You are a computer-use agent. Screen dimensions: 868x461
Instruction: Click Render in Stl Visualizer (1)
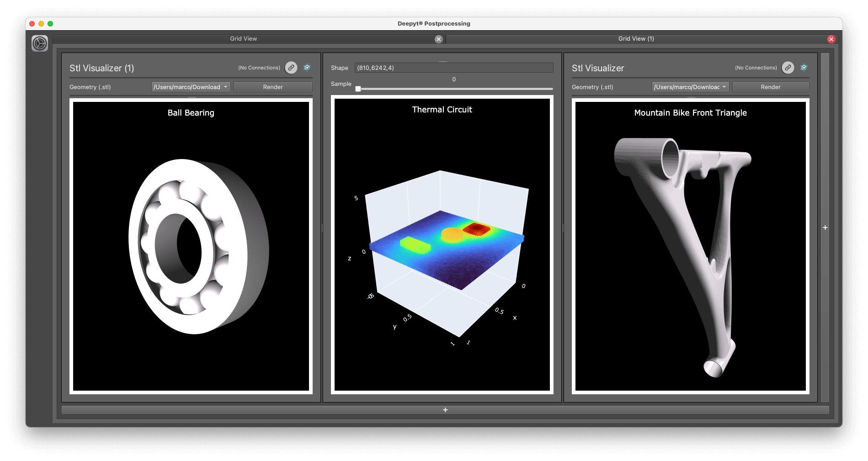(x=273, y=87)
